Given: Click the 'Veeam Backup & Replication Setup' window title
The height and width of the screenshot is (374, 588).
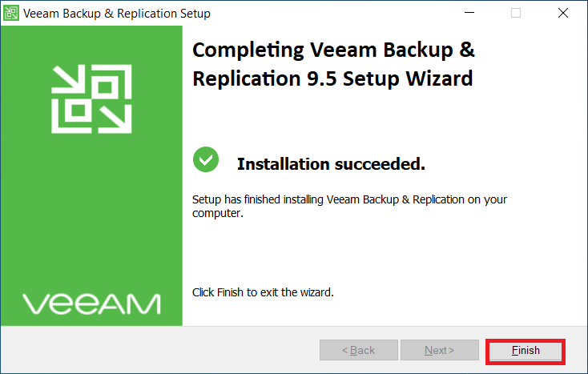Looking at the screenshot, I should (x=117, y=14).
